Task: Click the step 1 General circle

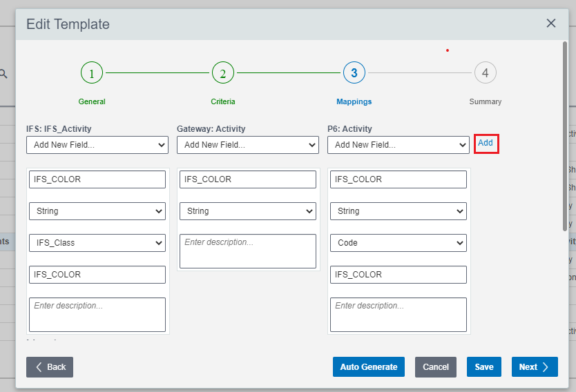Action: [91, 72]
